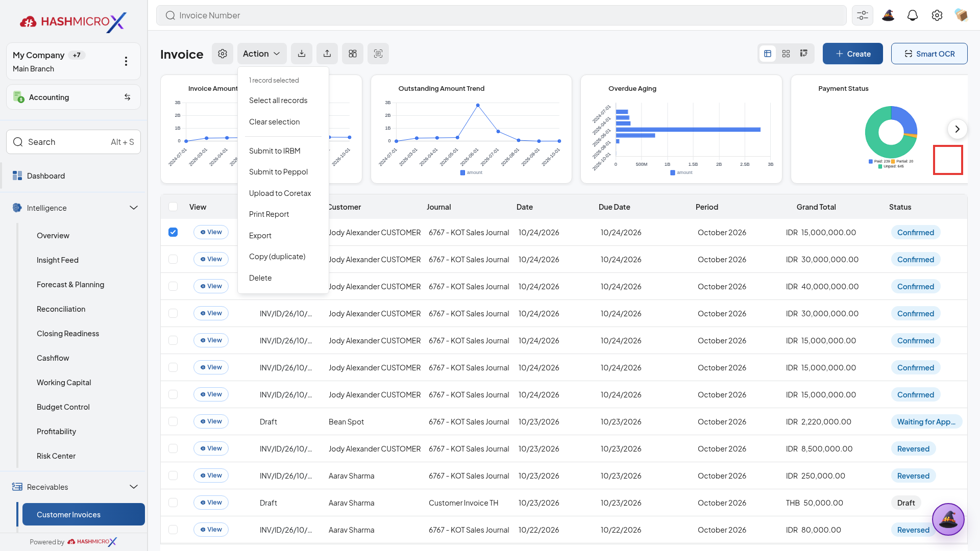This screenshot has width=980, height=551.
Task: Open the user avatar package icon
Action: (x=962, y=15)
